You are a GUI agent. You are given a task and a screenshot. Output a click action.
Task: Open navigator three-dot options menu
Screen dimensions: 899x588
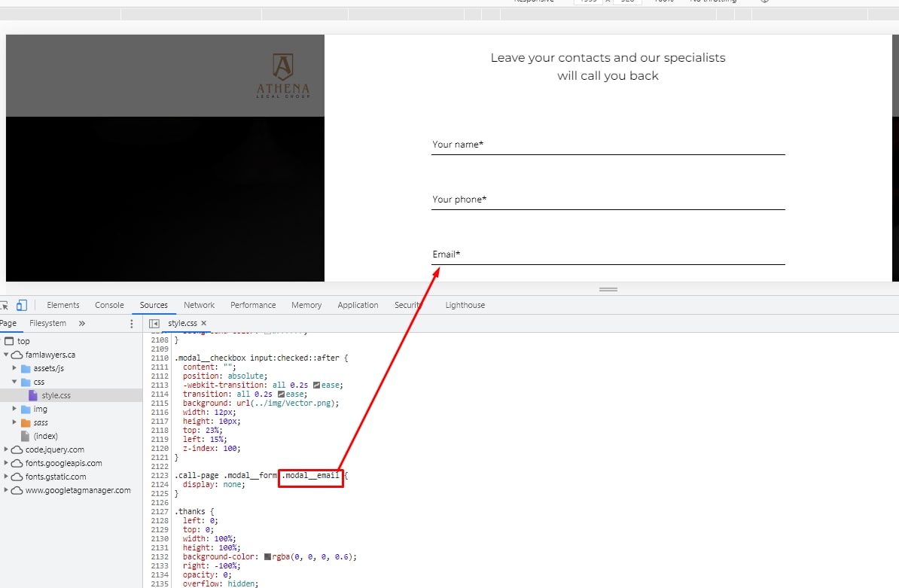click(x=131, y=324)
